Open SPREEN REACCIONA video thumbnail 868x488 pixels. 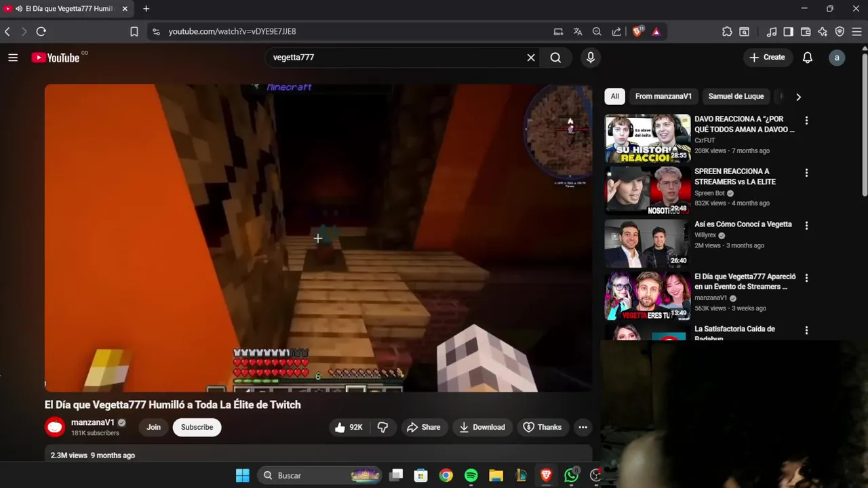(x=648, y=190)
